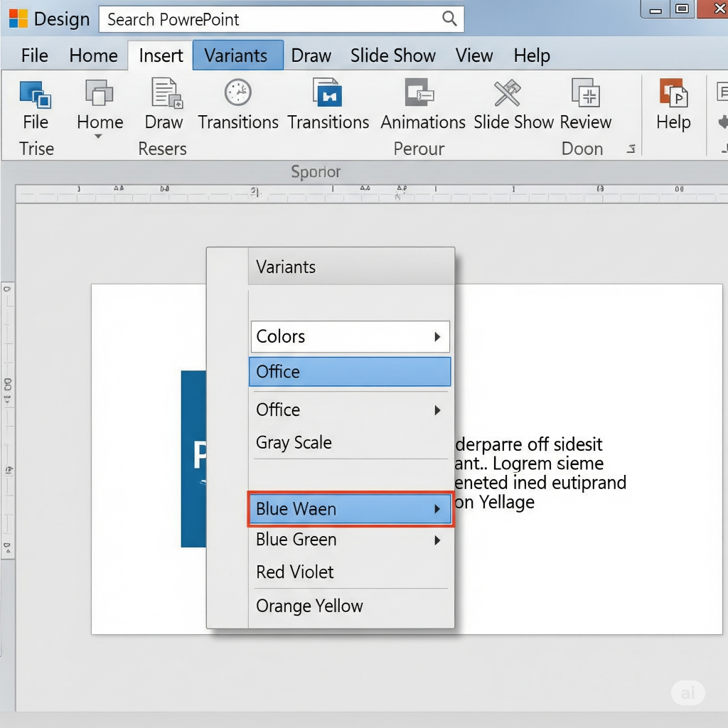Click the Review ribbon icon
The image size is (728, 728).
(x=586, y=93)
